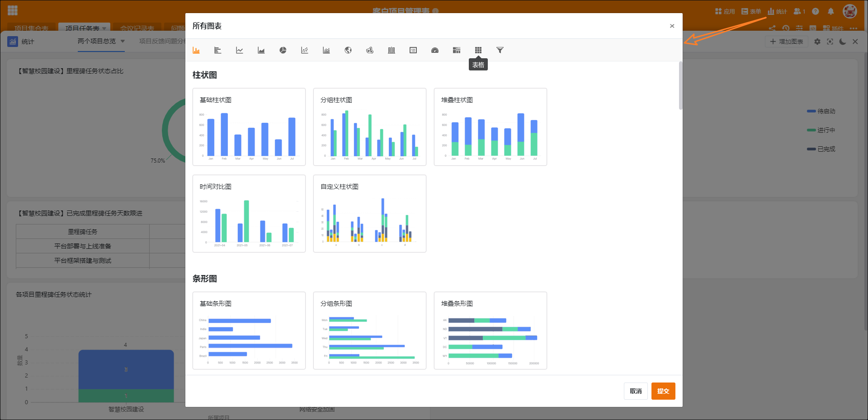Select the pie chart category icon
868x420 pixels.
tap(283, 50)
